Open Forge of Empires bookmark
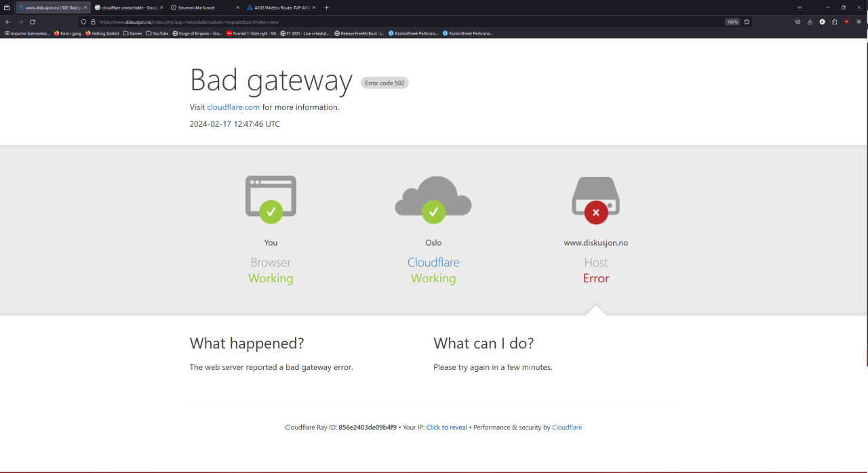 [197, 33]
